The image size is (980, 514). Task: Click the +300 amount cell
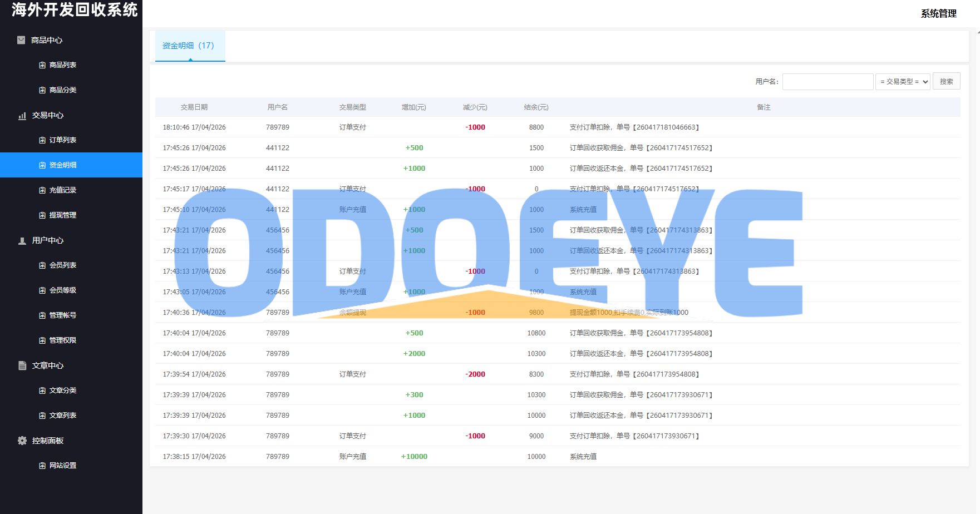pyautogui.click(x=414, y=395)
